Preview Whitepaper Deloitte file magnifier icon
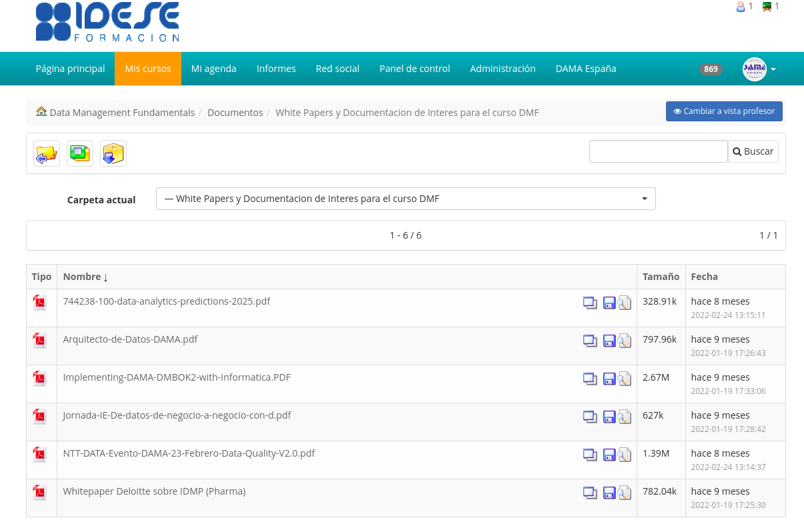This screenshot has width=804, height=532. (624, 493)
